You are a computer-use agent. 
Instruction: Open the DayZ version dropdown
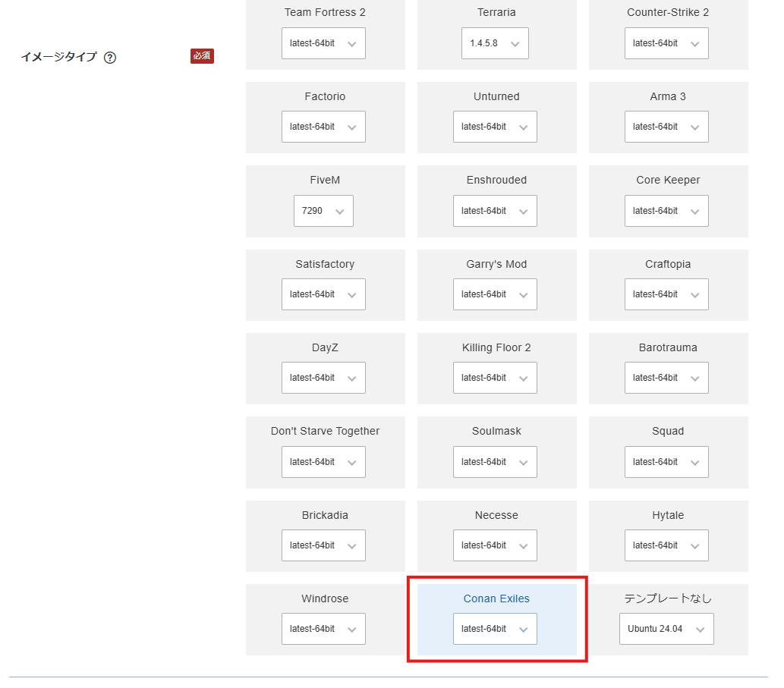pos(323,378)
